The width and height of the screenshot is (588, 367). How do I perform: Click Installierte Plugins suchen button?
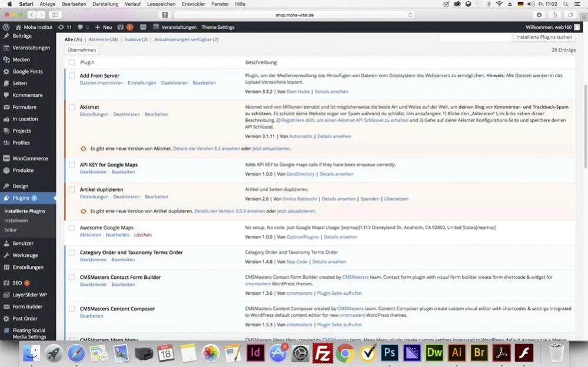click(544, 37)
